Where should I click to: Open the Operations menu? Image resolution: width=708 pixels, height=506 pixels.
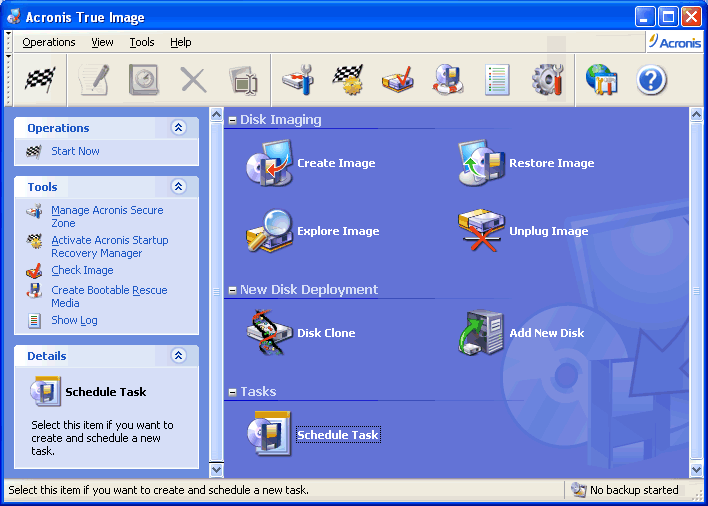[x=49, y=42]
